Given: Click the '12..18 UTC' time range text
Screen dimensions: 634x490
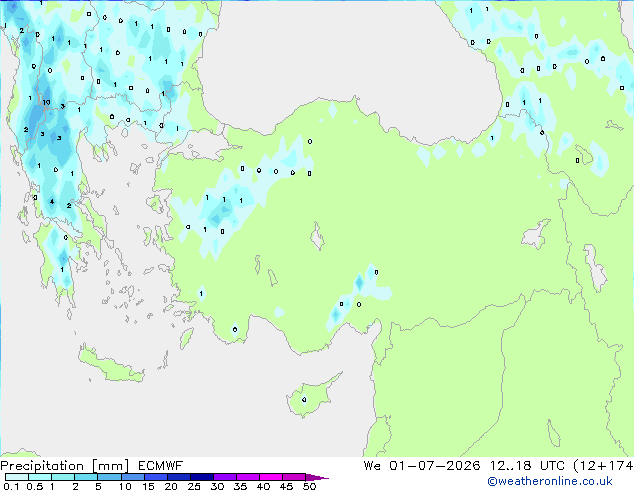Looking at the screenshot, I should click(526, 466).
